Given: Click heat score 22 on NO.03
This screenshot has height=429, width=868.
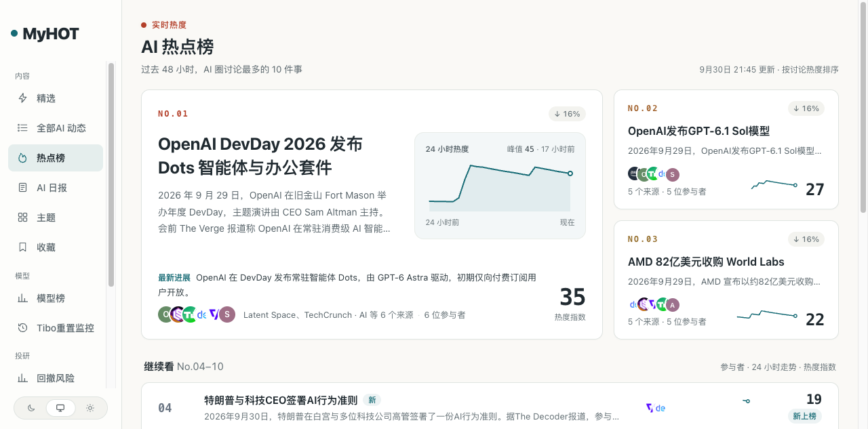Looking at the screenshot, I should click(x=815, y=320).
